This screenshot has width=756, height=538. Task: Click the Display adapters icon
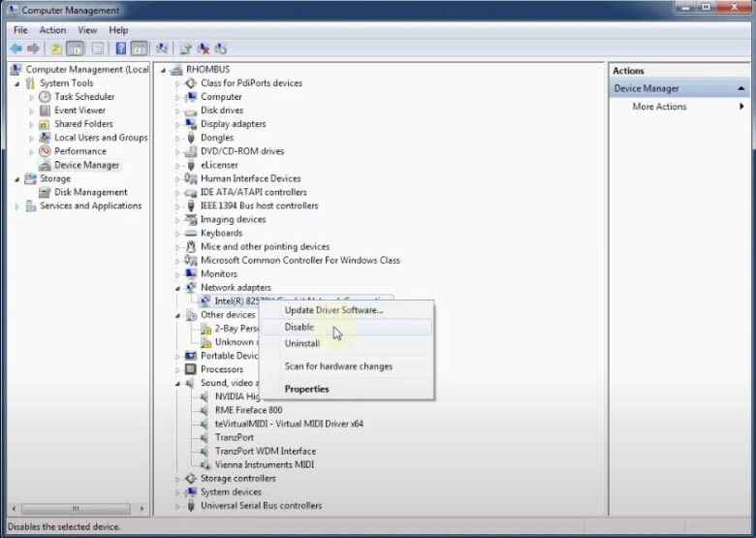tap(191, 124)
